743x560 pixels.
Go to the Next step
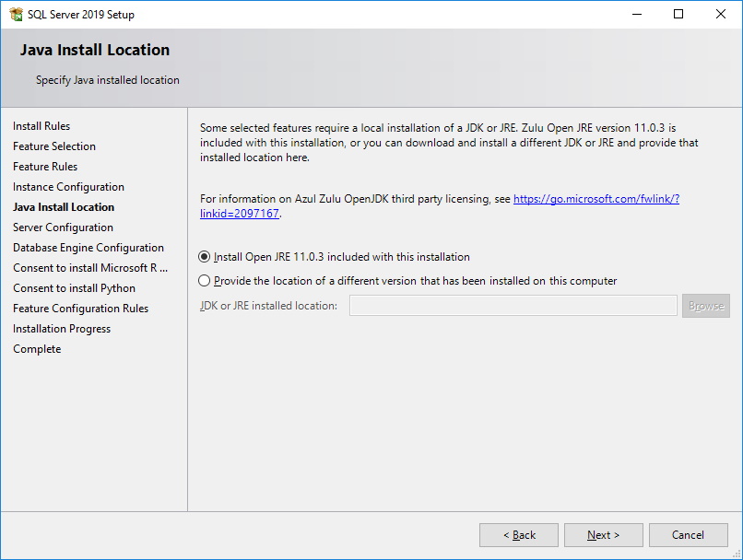coord(603,535)
